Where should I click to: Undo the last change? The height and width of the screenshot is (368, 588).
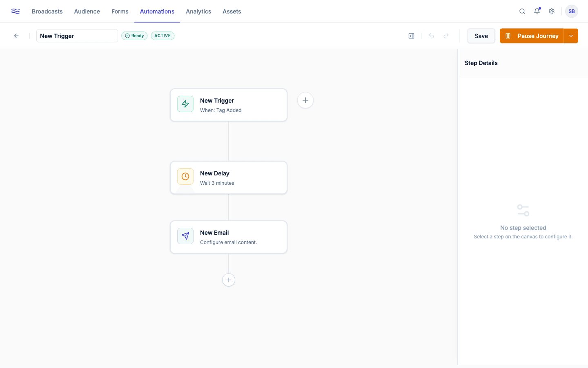click(432, 36)
